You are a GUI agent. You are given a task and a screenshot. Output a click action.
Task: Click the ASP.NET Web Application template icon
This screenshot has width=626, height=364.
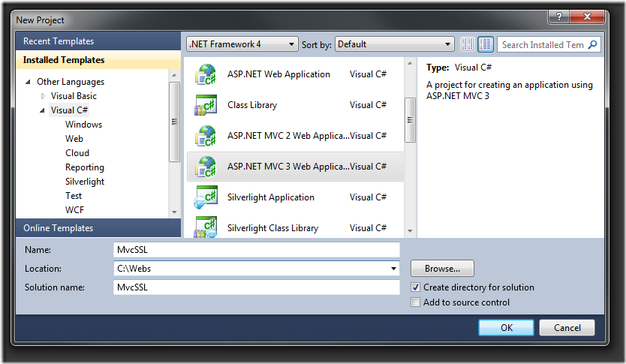(x=206, y=74)
